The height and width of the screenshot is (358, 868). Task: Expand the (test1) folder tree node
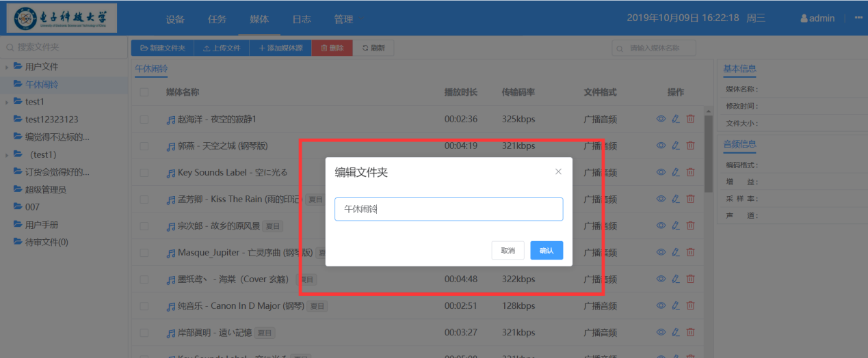pos(7,154)
